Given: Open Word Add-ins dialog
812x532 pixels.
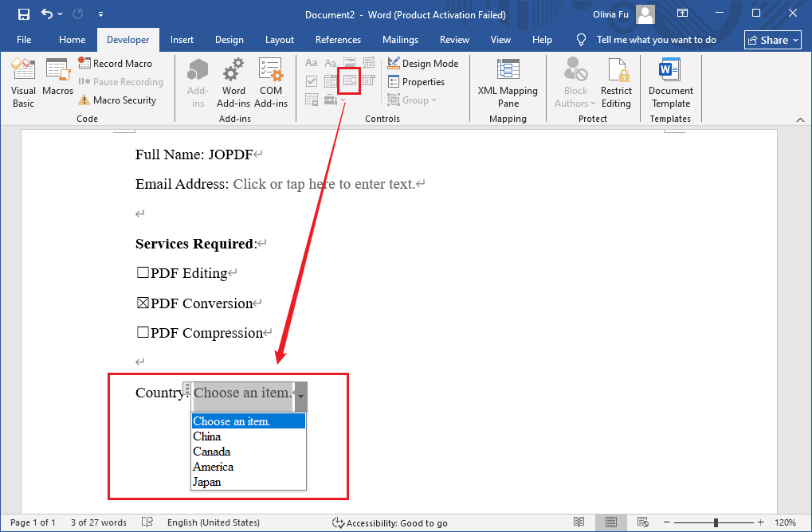Looking at the screenshot, I should point(233,83).
